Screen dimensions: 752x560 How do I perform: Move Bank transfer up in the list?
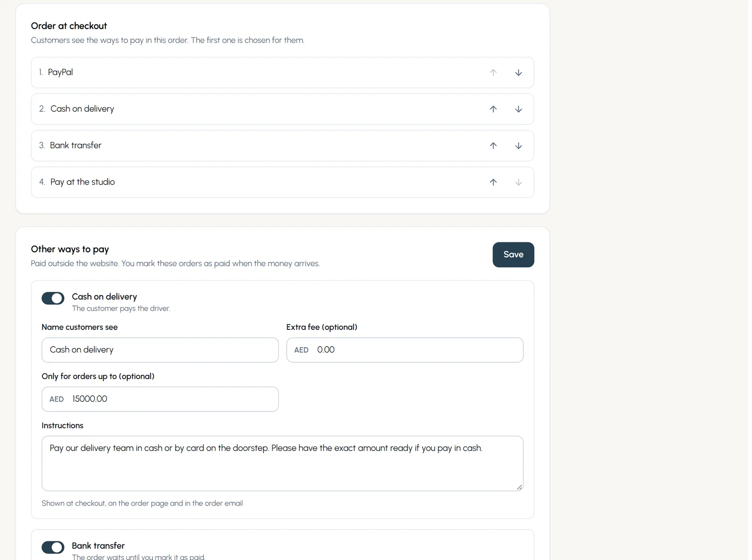493,146
